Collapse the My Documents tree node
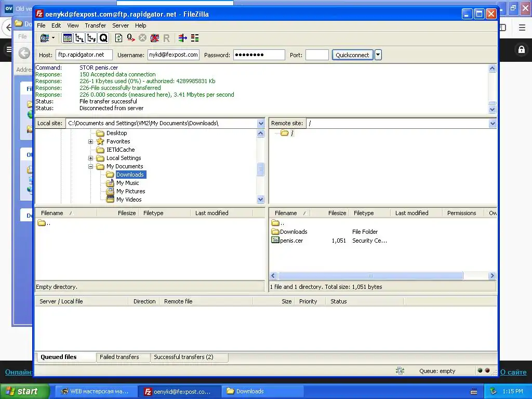This screenshot has height=399, width=532. pyautogui.click(x=90, y=167)
